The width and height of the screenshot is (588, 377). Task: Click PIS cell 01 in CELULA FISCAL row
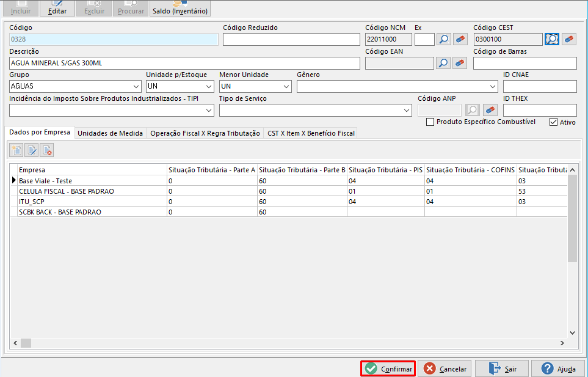pyautogui.click(x=386, y=191)
